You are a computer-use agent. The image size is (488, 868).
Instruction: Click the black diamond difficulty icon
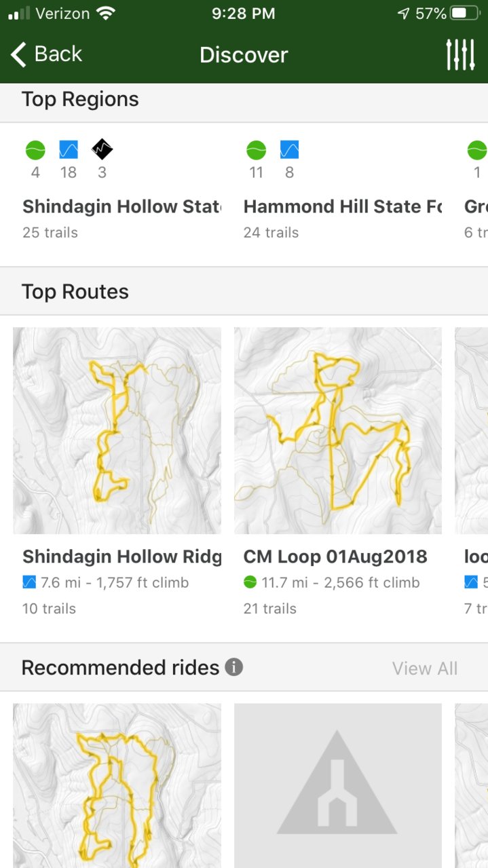pyautogui.click(x=102, y=149)
